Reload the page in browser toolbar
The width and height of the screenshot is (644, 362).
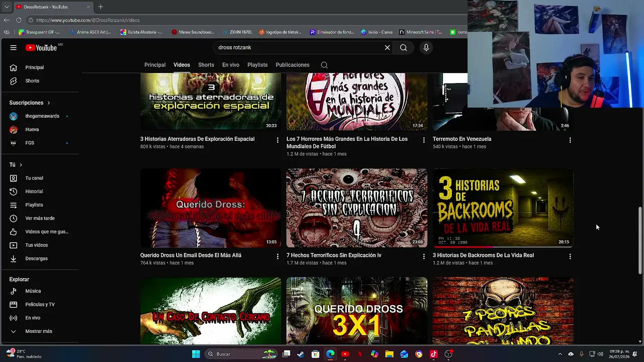click(19, 20)
